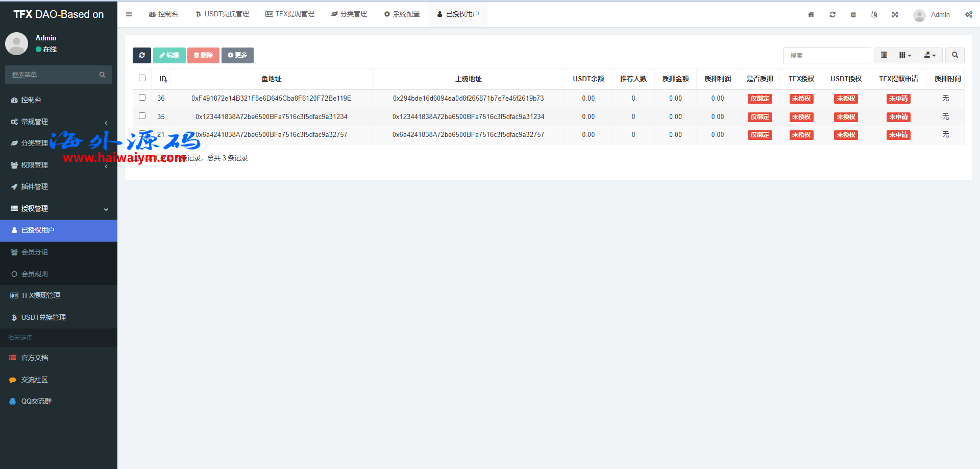Click the search magnifier button beside table
Screen dimensions: 980x469
coord(954,55)
